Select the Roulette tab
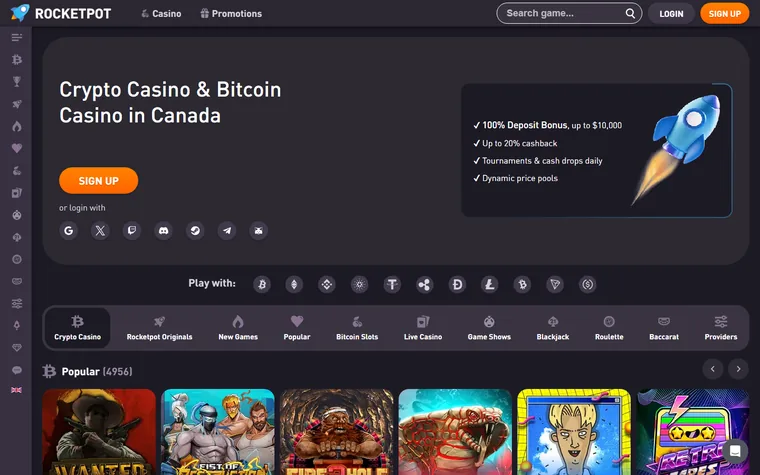The width and height of the screenshot is (760, 475). (x=609, y=328)
